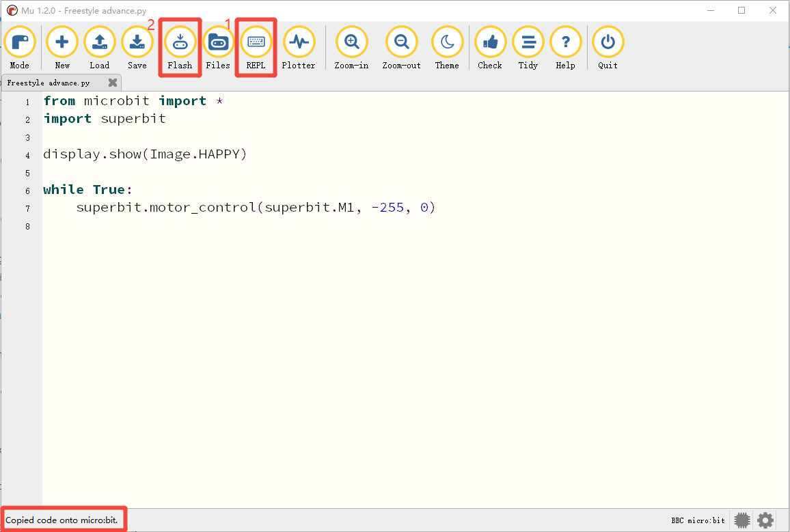
Task: Save the current script
Action: click(137, 48)
